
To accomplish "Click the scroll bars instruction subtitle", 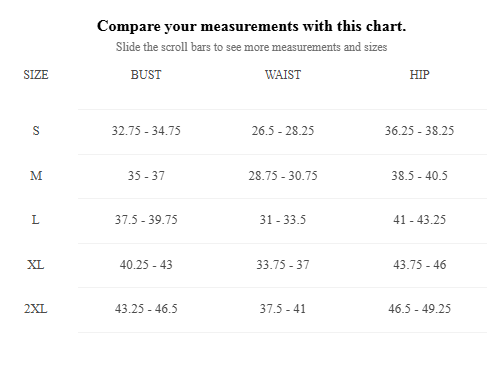I will [x=251, y=47].
